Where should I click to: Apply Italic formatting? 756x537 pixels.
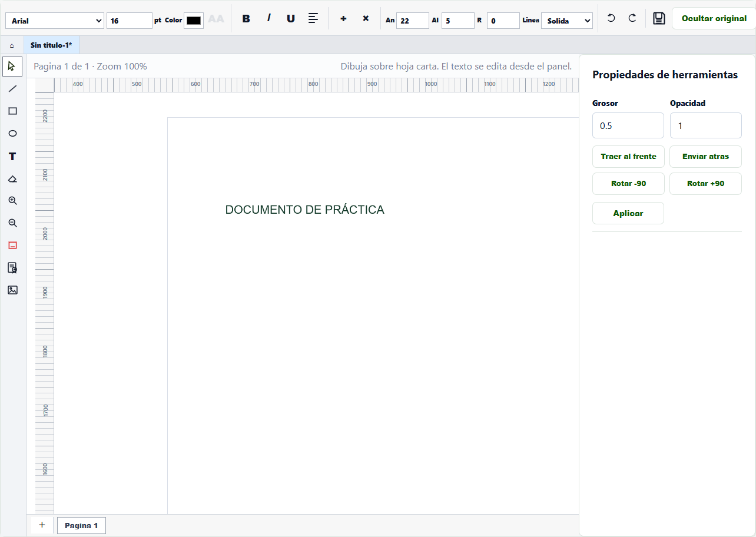coord(268,19)
